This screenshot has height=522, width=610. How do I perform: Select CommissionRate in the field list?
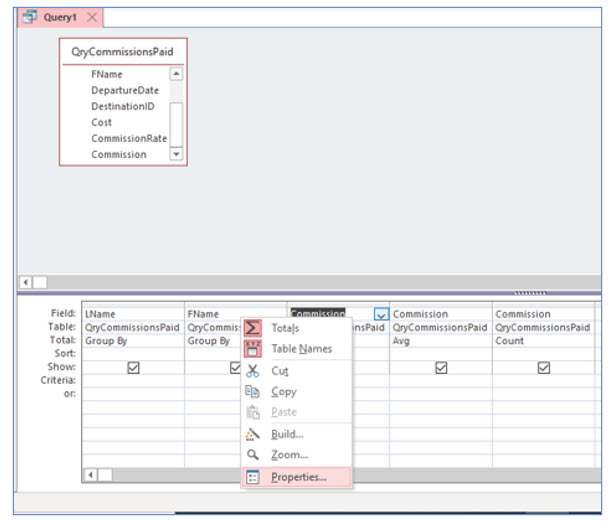(x=129, y=138)
